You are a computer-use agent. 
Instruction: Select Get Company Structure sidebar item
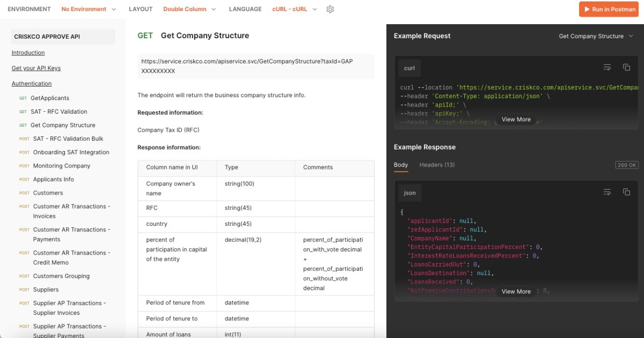point(63,125)
